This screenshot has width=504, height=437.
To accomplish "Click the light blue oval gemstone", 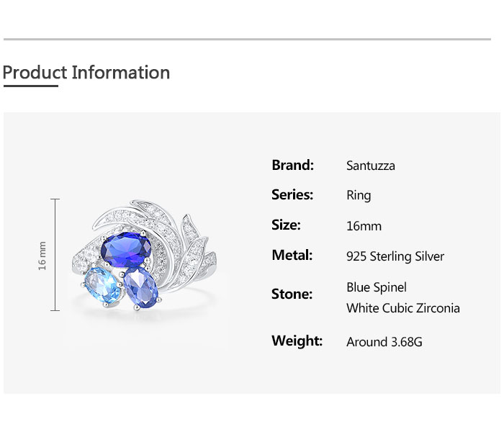I will coord(102,285).
